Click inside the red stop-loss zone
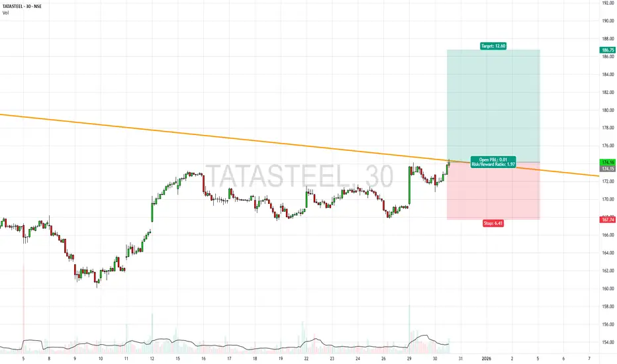617x364 pixels. pos(493,193)
